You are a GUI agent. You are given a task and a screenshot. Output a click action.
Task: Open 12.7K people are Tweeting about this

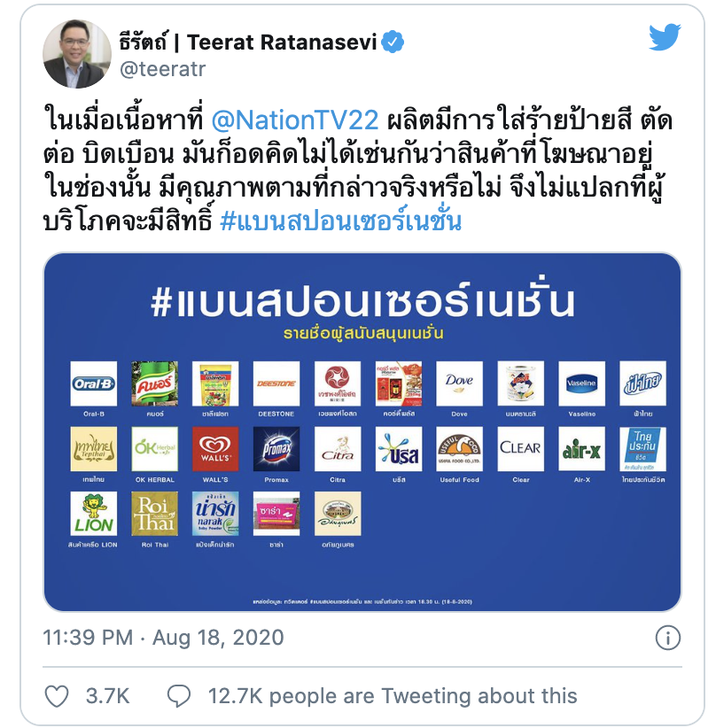(x=393, y=696)
